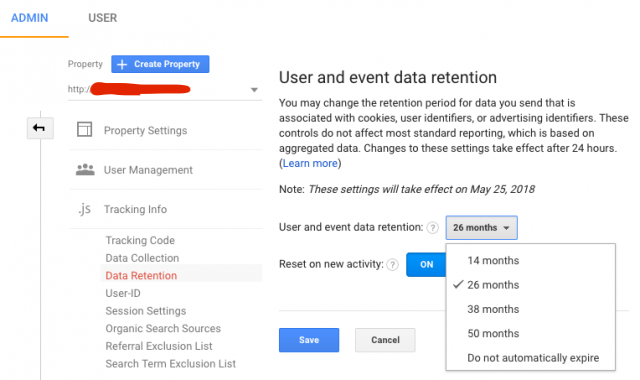
Task: Click the Create Property button
Action: [x=160, y=64]
